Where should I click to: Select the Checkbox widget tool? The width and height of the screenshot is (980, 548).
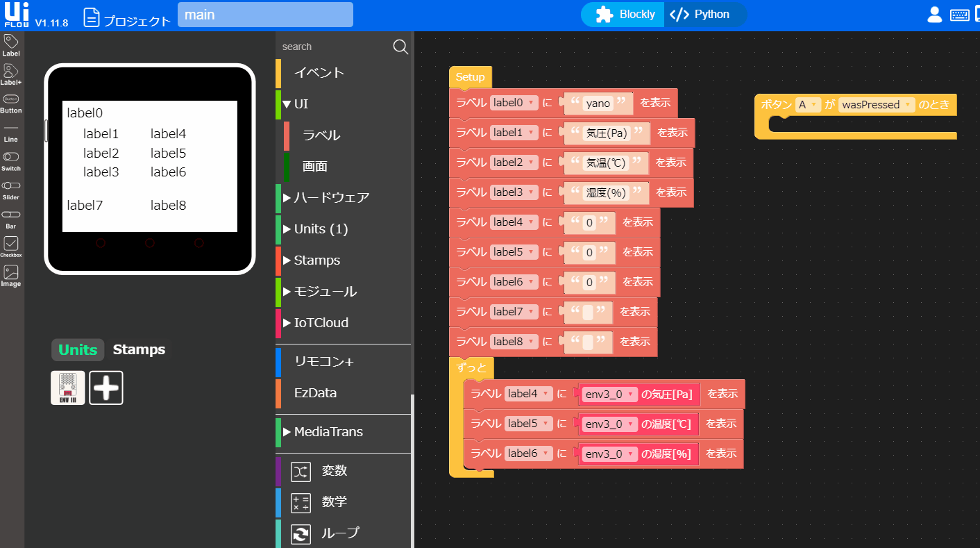(11, 244)
